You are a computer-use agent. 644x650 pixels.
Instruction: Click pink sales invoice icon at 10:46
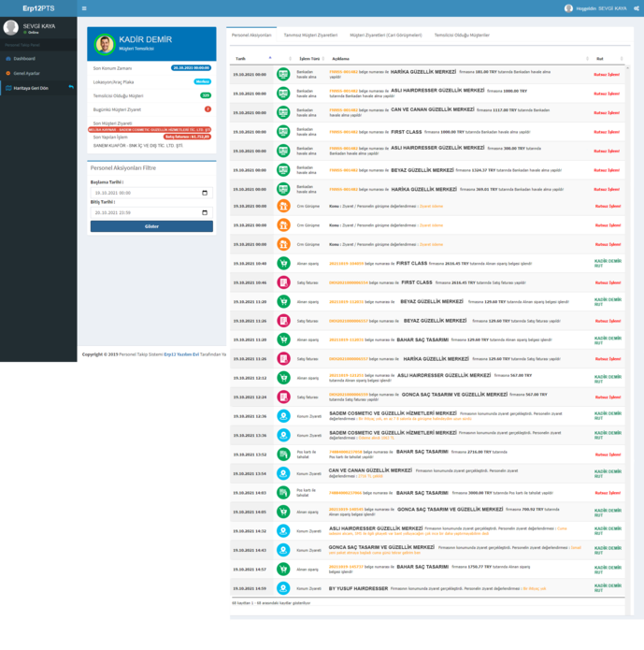point(283,282)
